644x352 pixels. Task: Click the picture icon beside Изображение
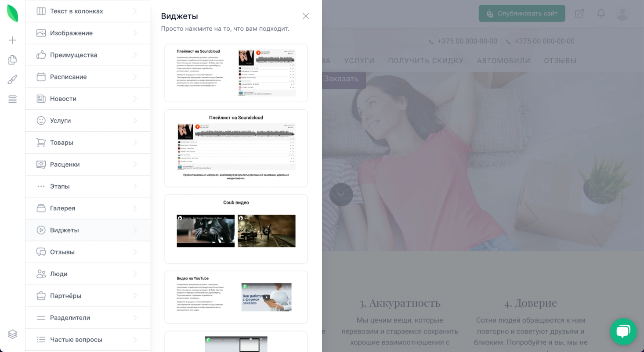click(x=41, y=33)
